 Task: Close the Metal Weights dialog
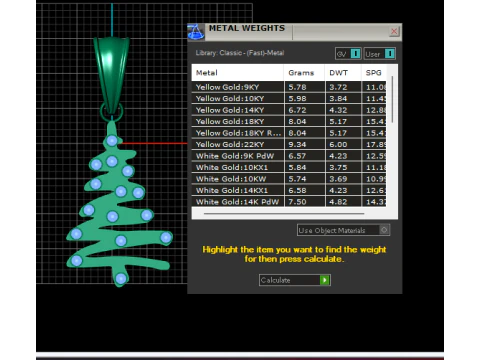394,31
